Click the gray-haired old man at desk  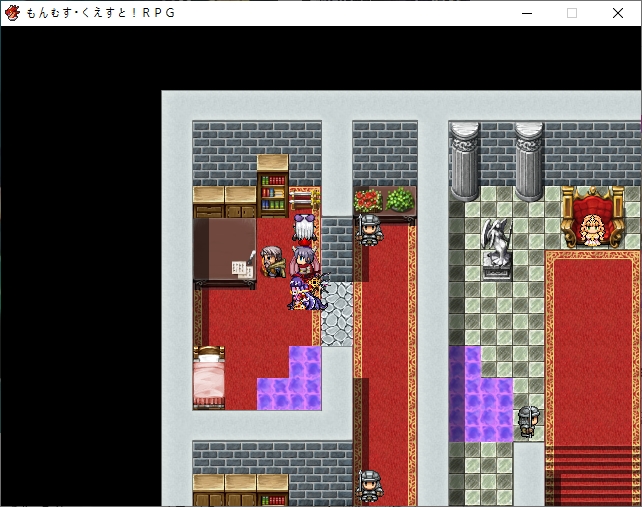click(x=272, y=262)
